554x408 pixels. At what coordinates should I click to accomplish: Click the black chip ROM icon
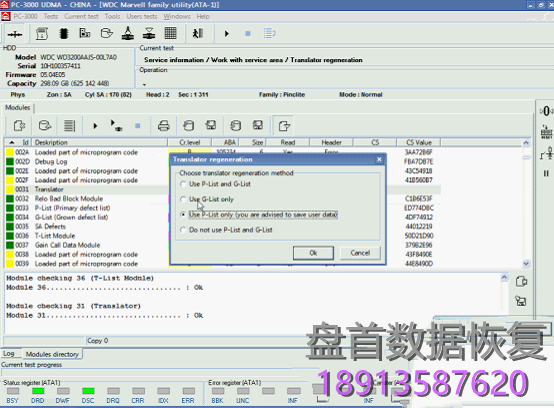[x=64, y=34]
